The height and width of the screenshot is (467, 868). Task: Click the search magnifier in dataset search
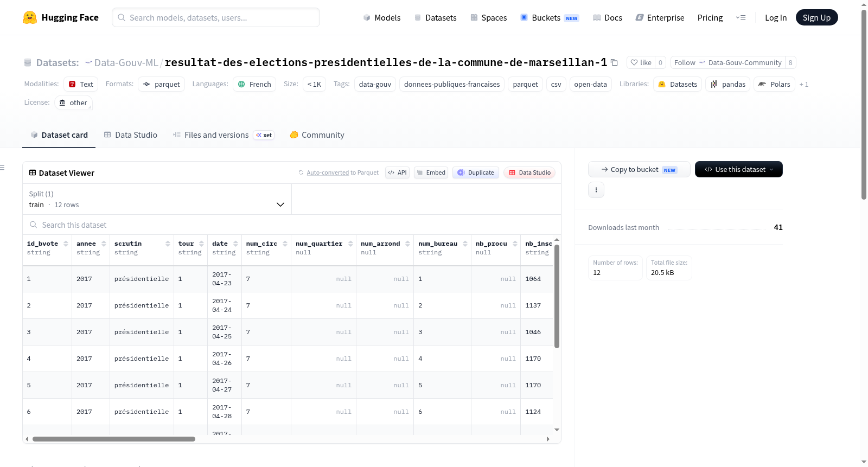tap(34, 225)
